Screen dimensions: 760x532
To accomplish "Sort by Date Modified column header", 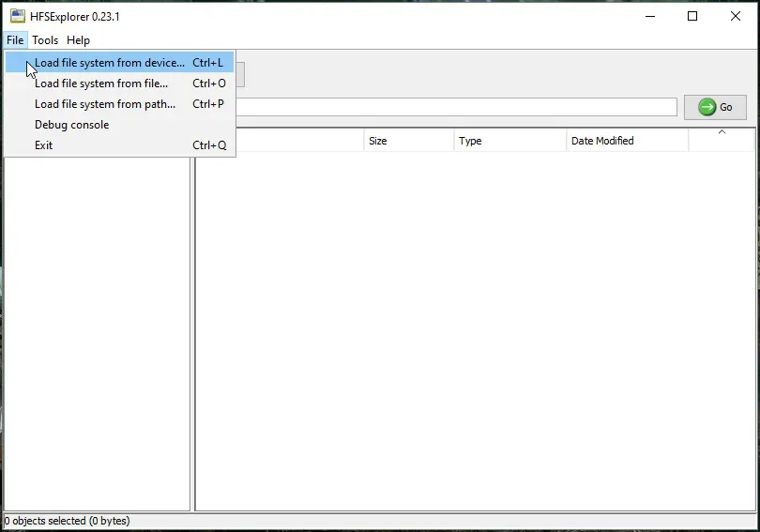I will 627,141.
